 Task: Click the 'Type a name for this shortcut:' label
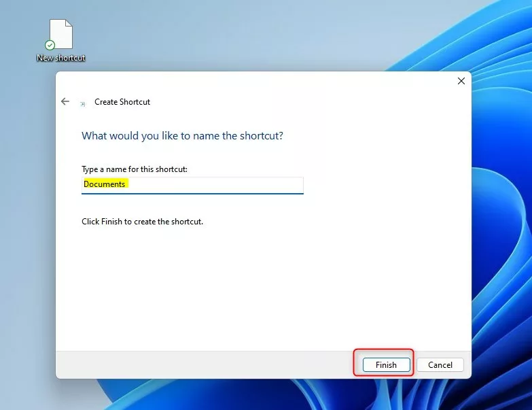point(135,169)
